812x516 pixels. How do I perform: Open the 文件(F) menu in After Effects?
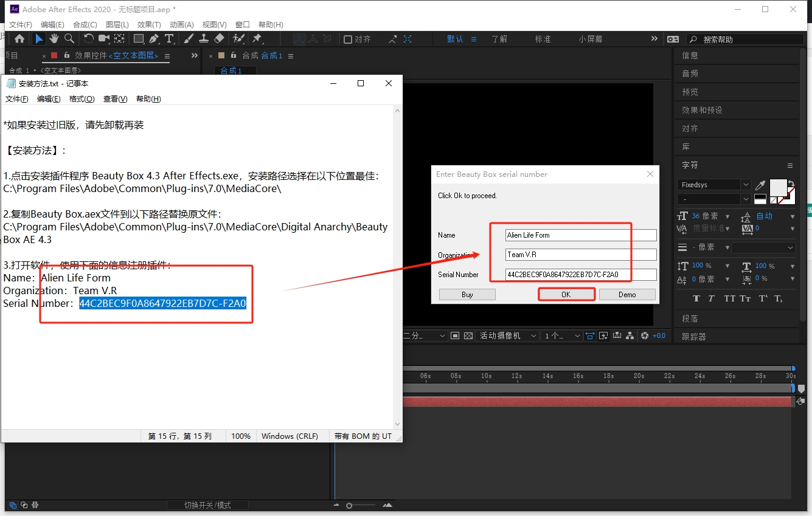21,25
